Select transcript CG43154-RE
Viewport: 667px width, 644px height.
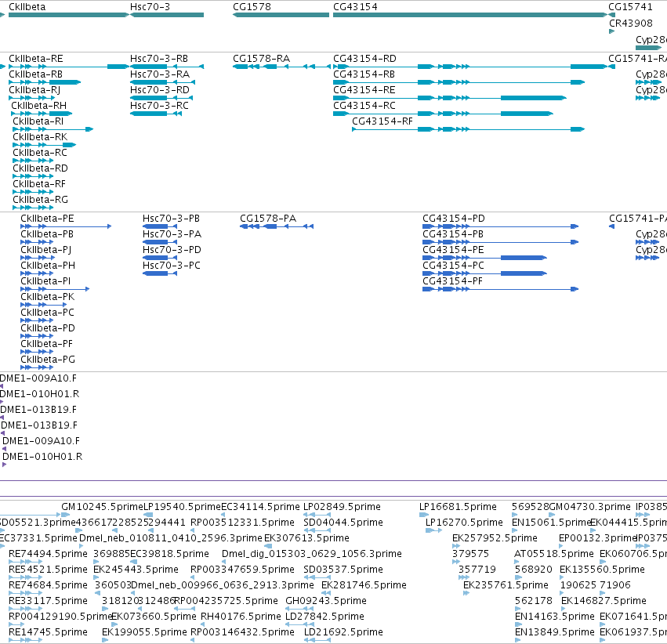364,90
